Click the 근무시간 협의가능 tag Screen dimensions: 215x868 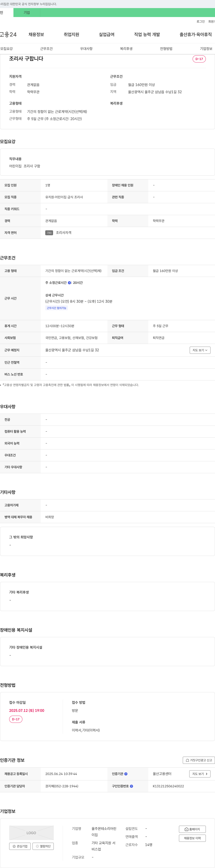pyautogui.click(x=56, y=308)
